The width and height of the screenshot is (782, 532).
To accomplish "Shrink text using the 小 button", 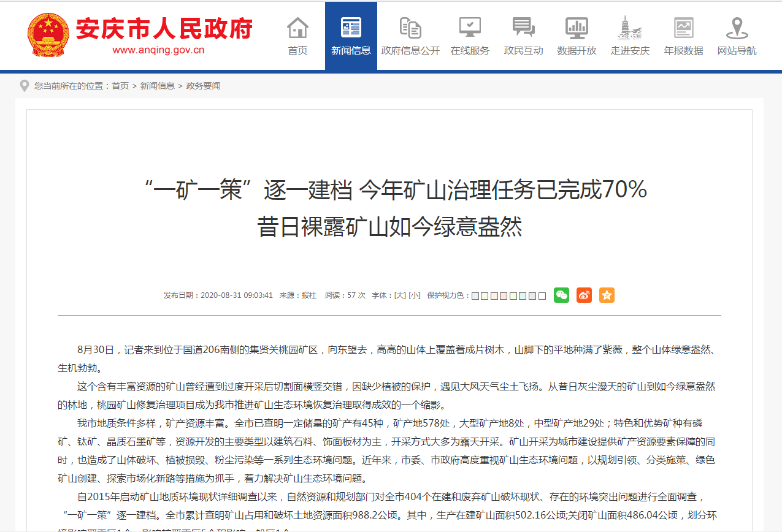I will coord(415,295).
